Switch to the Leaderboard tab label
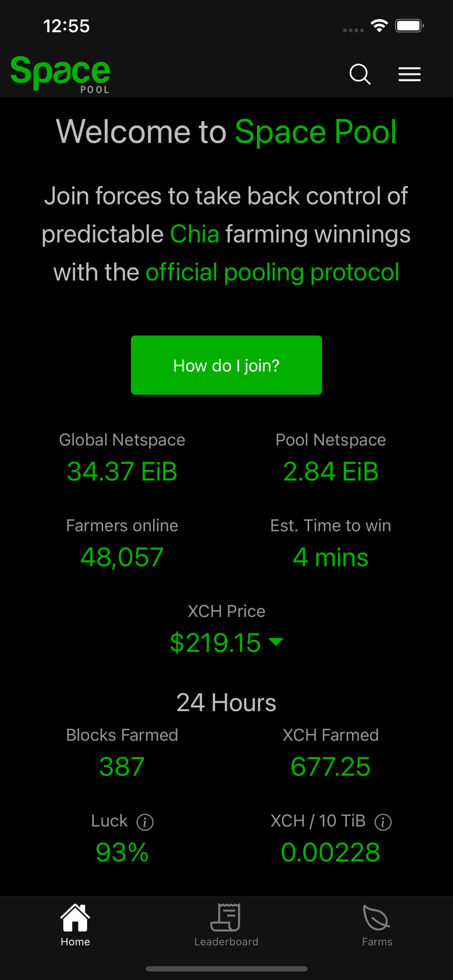Viewport: 453px width, 980px height. coord(226,942)
